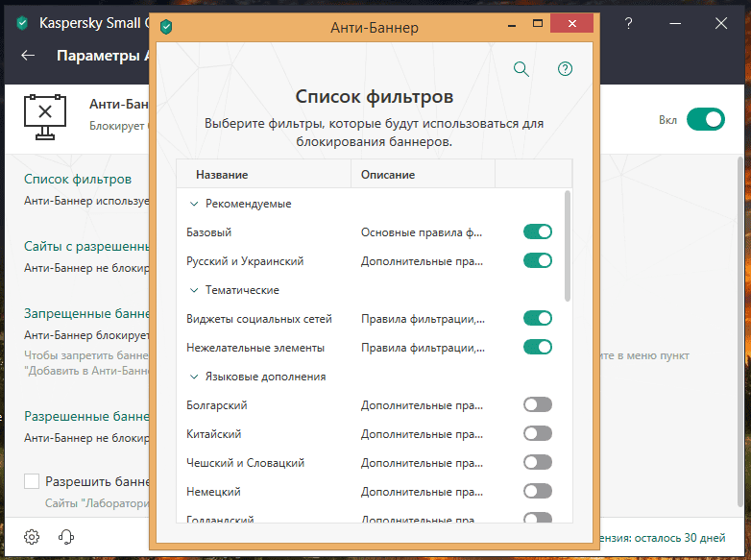Screen dimensions: 751x560
Task: Collapse the Тематические group
Action: tap(194, 290)
